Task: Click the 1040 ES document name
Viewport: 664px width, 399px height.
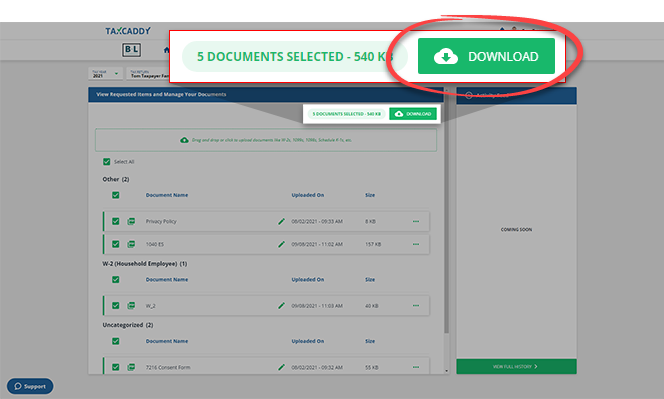Action: click(155, 244)
